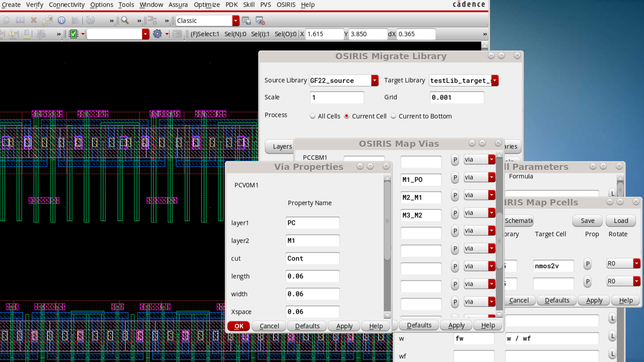Click the Xspace value field
The width and height of the screenshot is (644, 362).
pyautogui.click(x=312, y=312)
